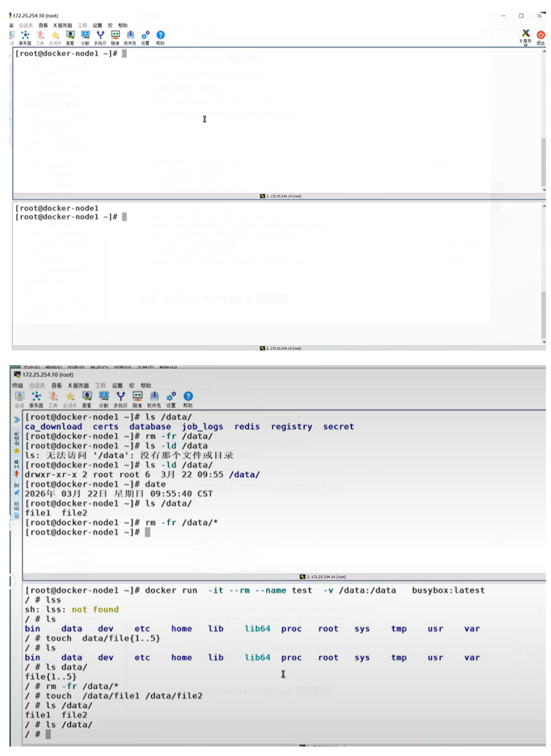
Task: Click Servers (服务器) icon in lower window toolbar
Action: (x=36, y=399)
